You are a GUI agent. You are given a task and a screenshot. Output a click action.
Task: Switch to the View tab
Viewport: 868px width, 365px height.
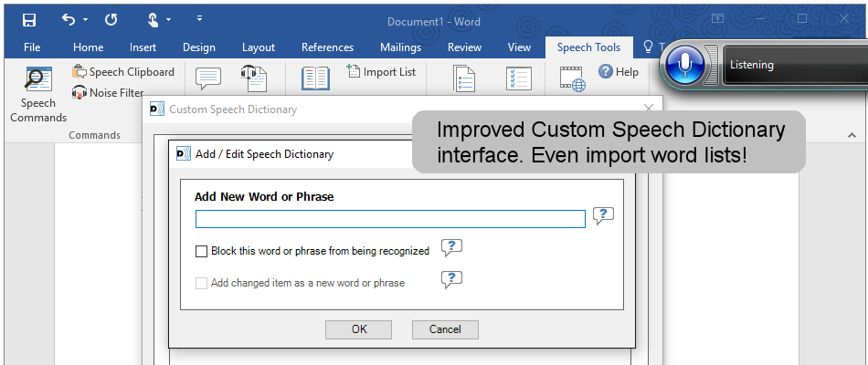click(x=519, y=47)
